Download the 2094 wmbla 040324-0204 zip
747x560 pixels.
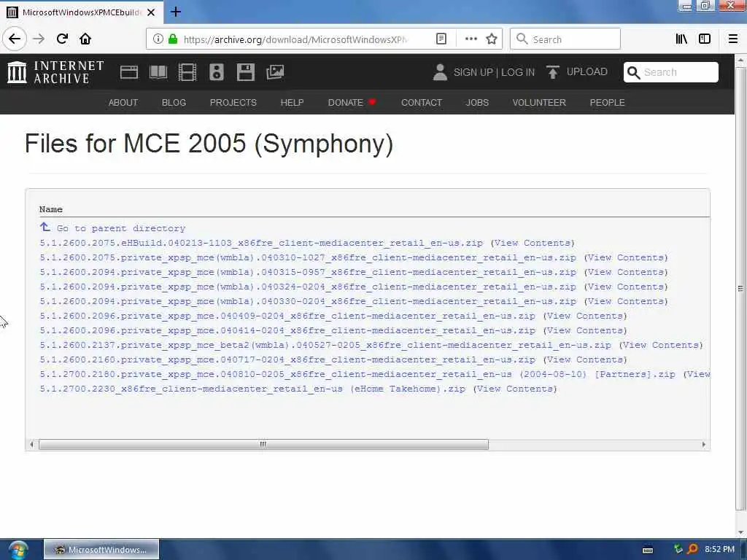308,287
